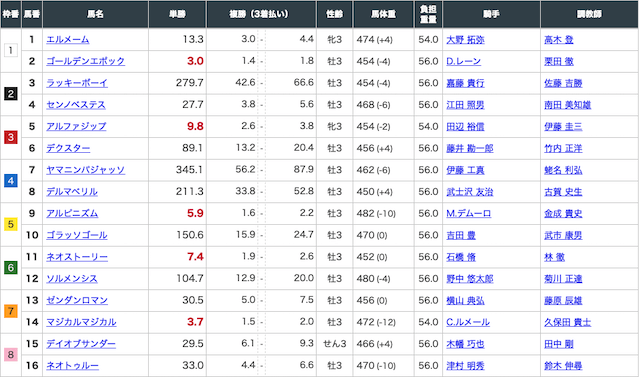Open trainer link 古賀 史生

[563, 192]
